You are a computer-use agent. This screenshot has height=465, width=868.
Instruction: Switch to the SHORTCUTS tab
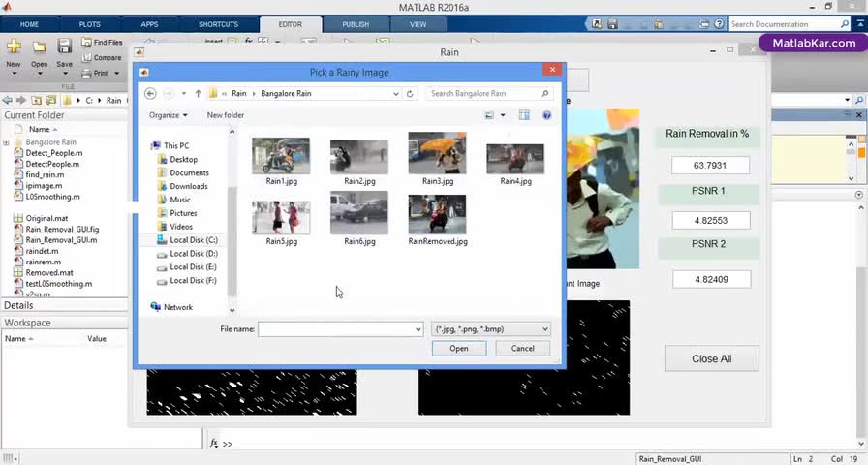click(218, 24)
